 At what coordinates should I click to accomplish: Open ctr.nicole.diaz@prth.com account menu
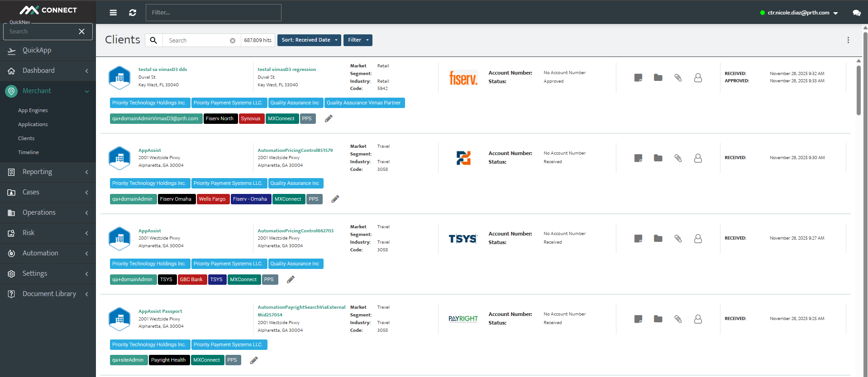click(x=799, y=13)
